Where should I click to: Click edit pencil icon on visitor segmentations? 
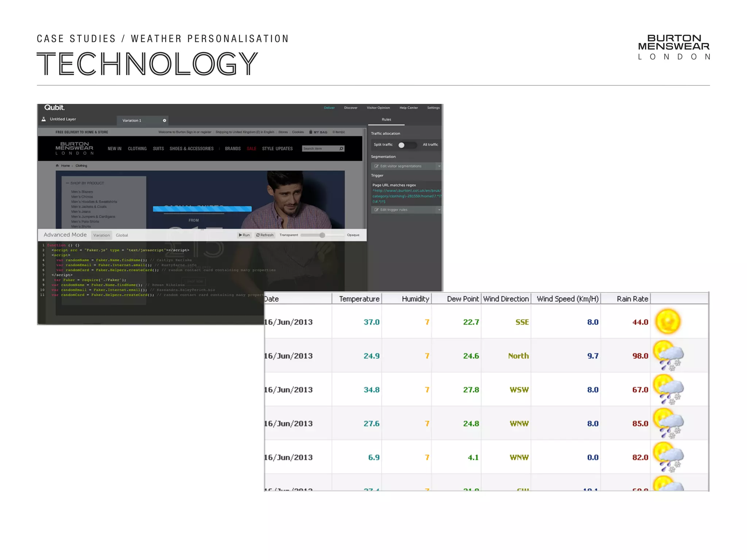coord(376,166)
